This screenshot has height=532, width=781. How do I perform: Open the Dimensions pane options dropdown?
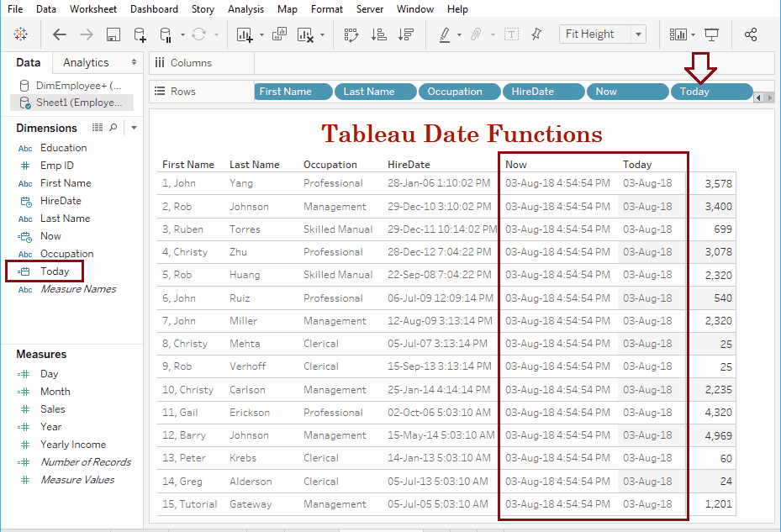pyautogui.click(x=133, y=128)
